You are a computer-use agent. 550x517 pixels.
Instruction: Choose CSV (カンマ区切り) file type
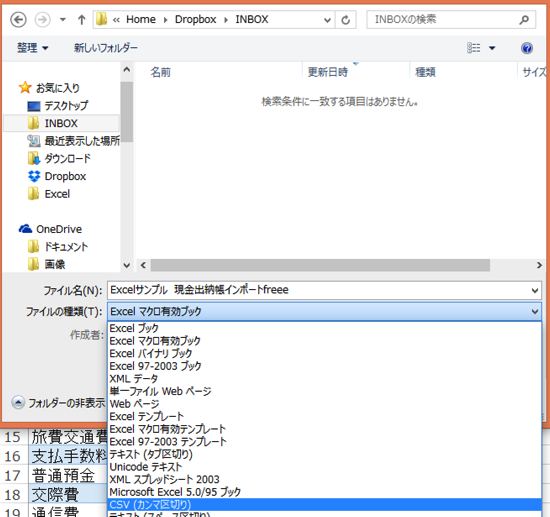point(324,504)
